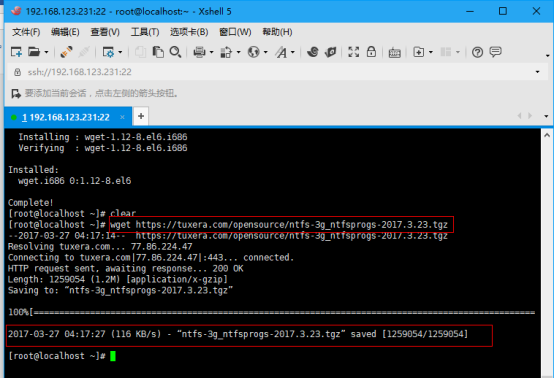
Task: Click the Find magnifier icon
Action: coord(175,52)
